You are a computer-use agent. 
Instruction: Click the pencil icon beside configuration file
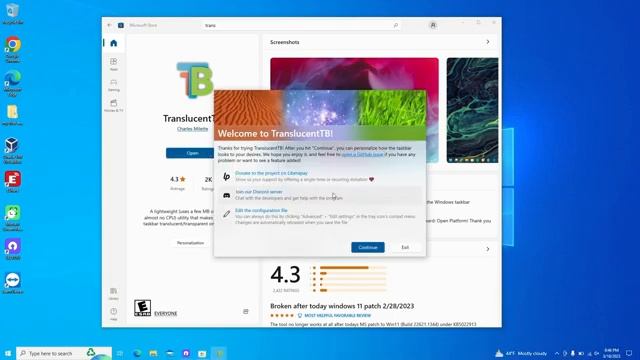coord(227,214)
